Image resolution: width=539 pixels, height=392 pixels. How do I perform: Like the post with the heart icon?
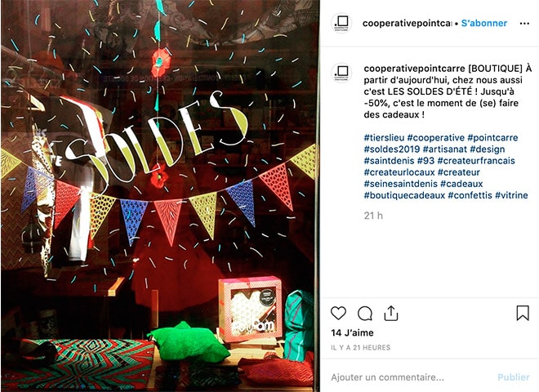pyautogui.click(x=338, y=314)
